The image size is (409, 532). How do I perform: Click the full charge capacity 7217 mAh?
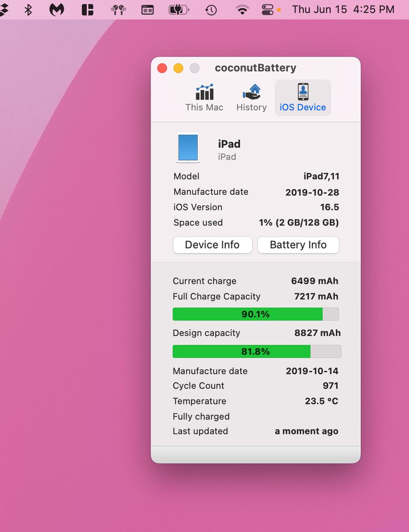[316, 297]
